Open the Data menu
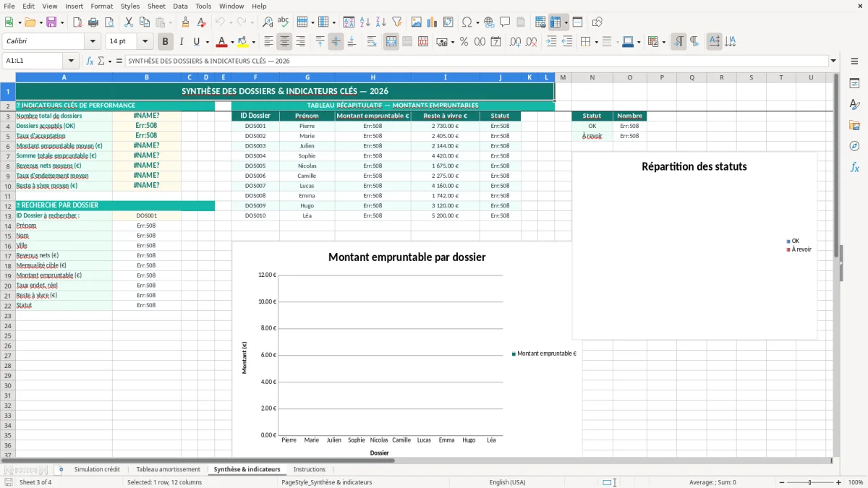 pyautogui.click(x=180, y=6)
